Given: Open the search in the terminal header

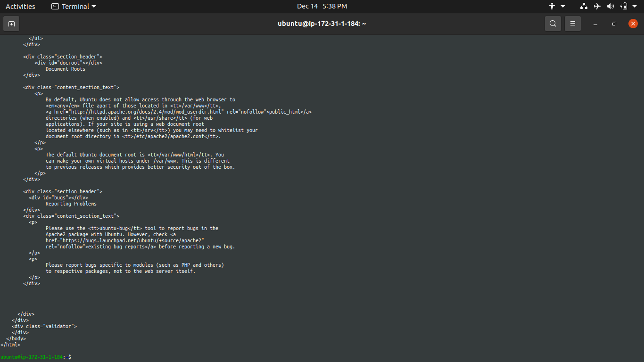Looking at the screenshot, I should [553, 23].
